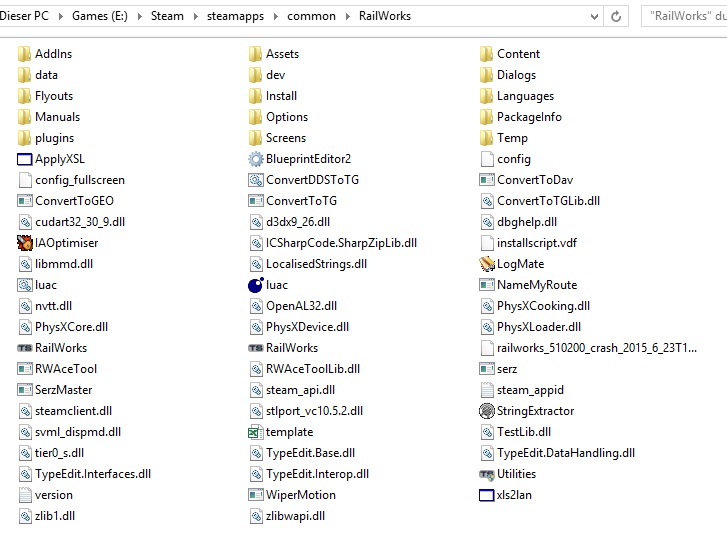Click the BlueprintEditor2 gear icon

coord(255,159)
